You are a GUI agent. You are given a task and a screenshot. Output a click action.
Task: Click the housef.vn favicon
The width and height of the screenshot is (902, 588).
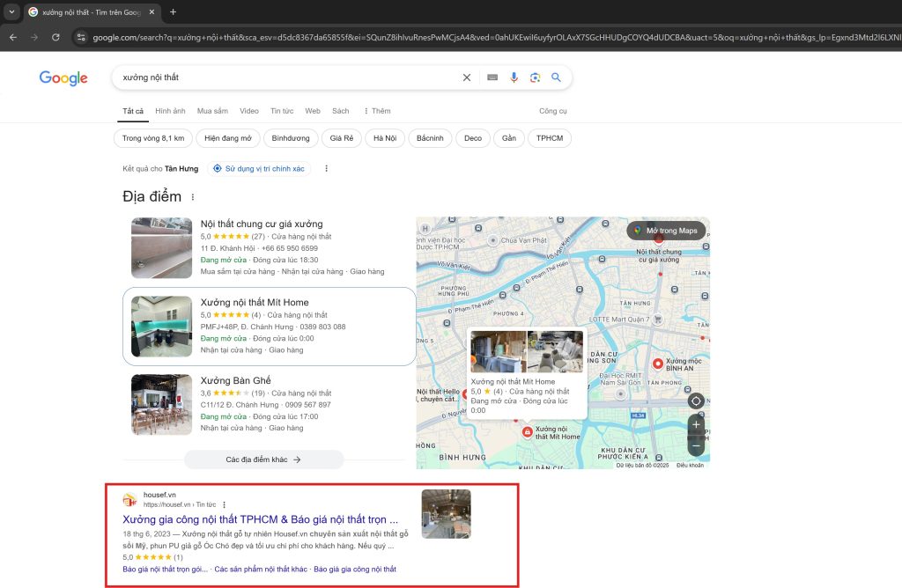pyautogui.click(x=130, y=499)
